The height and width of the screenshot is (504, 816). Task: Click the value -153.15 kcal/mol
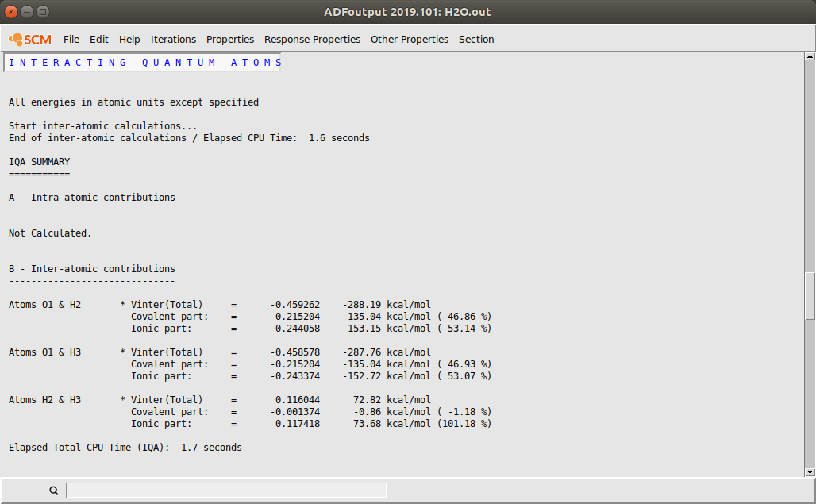click(x=387, y=329)
